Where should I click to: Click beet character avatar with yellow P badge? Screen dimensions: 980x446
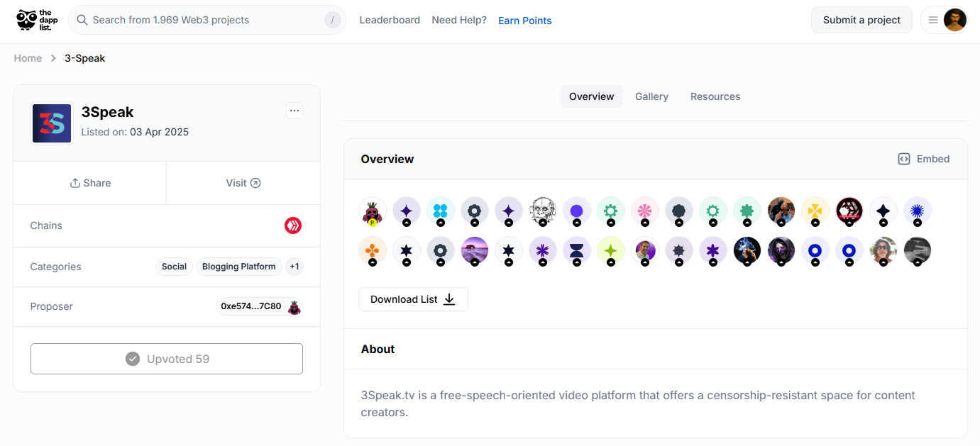coord(373,211)
